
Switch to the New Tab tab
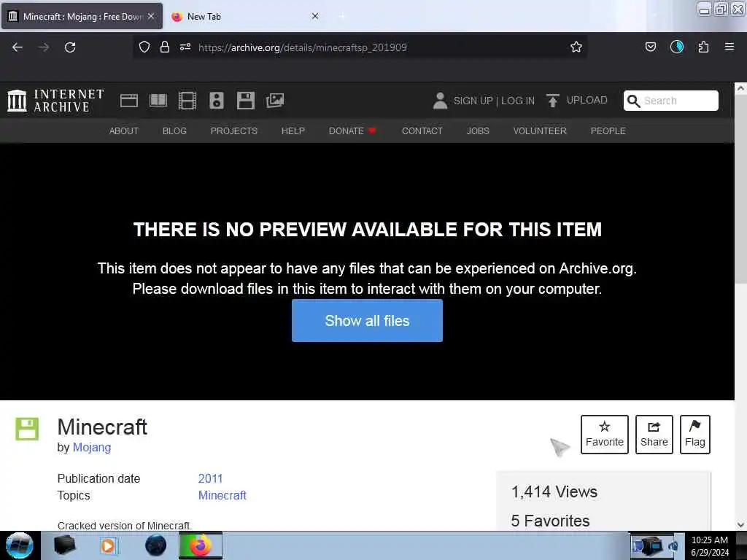click(x=244, y=16)
